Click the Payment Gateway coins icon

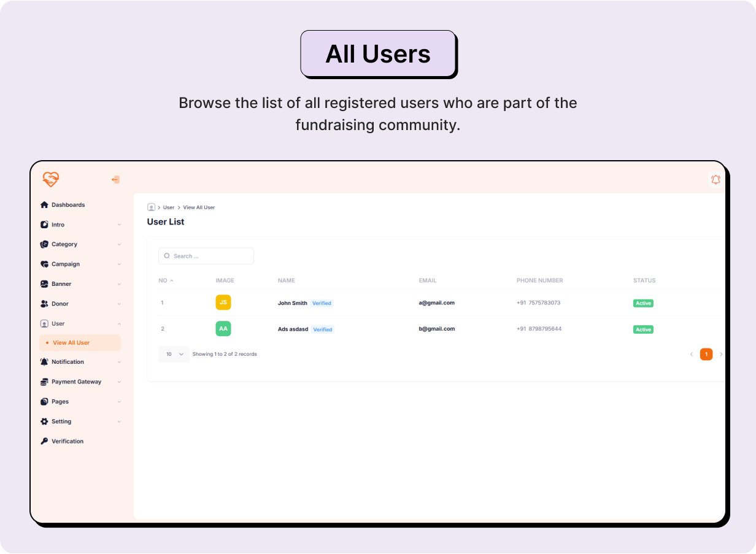point(44,382)
